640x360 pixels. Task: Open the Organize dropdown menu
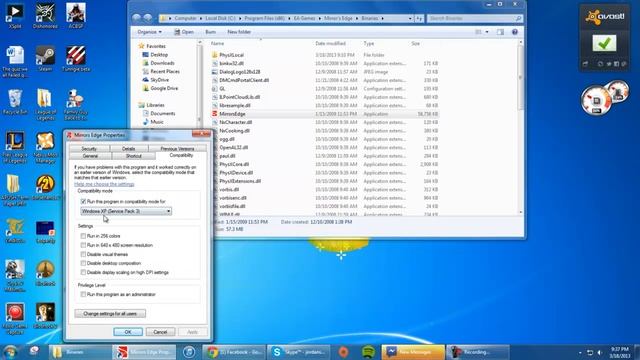pos(149,32)
